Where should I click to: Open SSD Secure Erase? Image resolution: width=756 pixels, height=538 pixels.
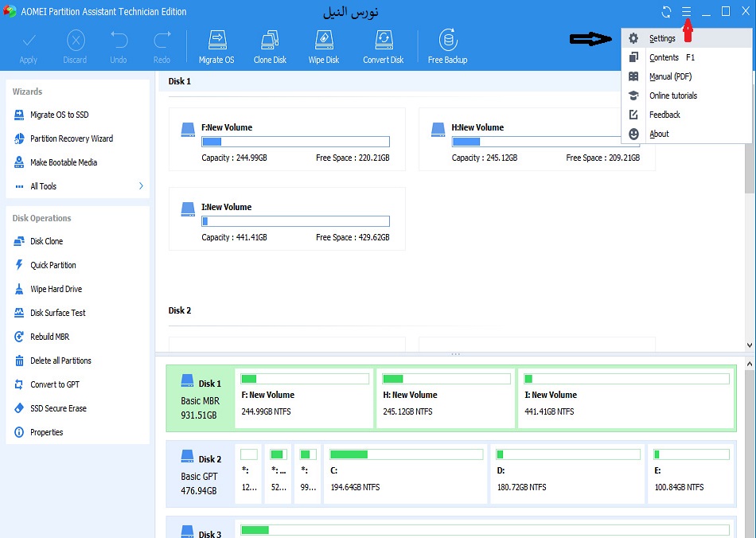tap(58, 408)
